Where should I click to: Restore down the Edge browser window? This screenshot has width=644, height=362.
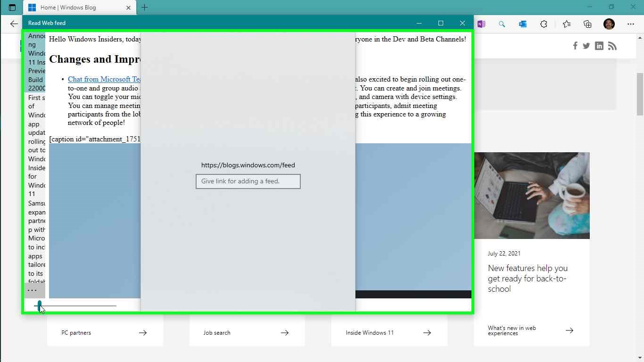611,7
